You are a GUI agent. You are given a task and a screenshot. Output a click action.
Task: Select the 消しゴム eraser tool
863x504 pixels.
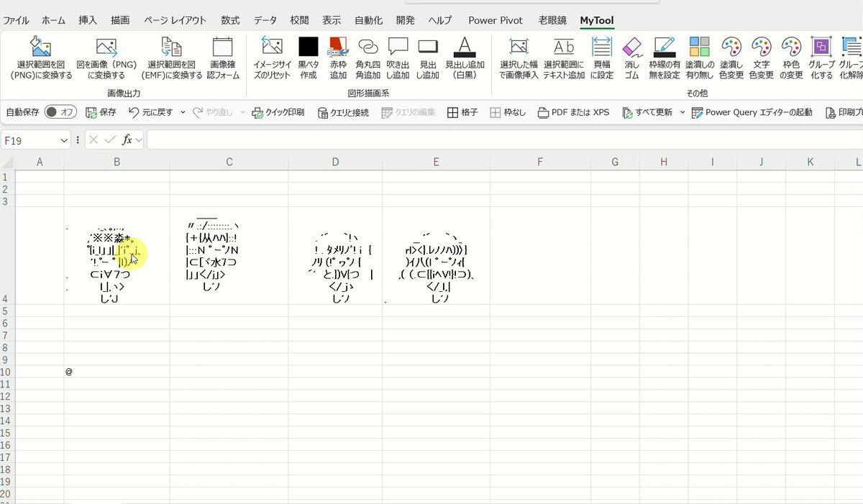[631, 48]
